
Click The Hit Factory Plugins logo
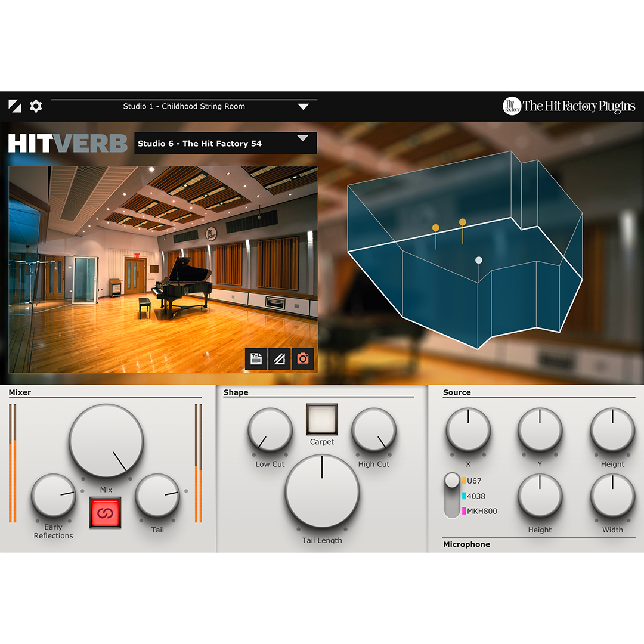pyautogui.click(x=569, y=106)
